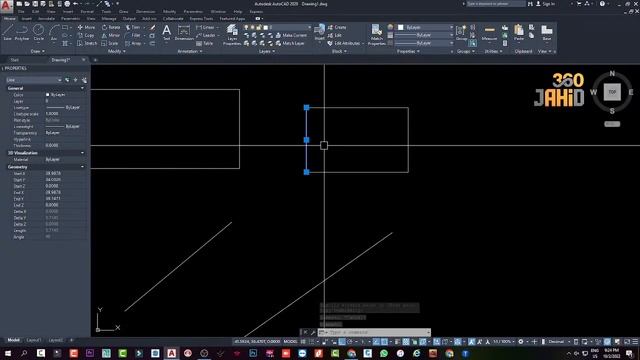Toggle polar tracking in status bar
Viewport: 640px width, 360px height.
point(350,342)
